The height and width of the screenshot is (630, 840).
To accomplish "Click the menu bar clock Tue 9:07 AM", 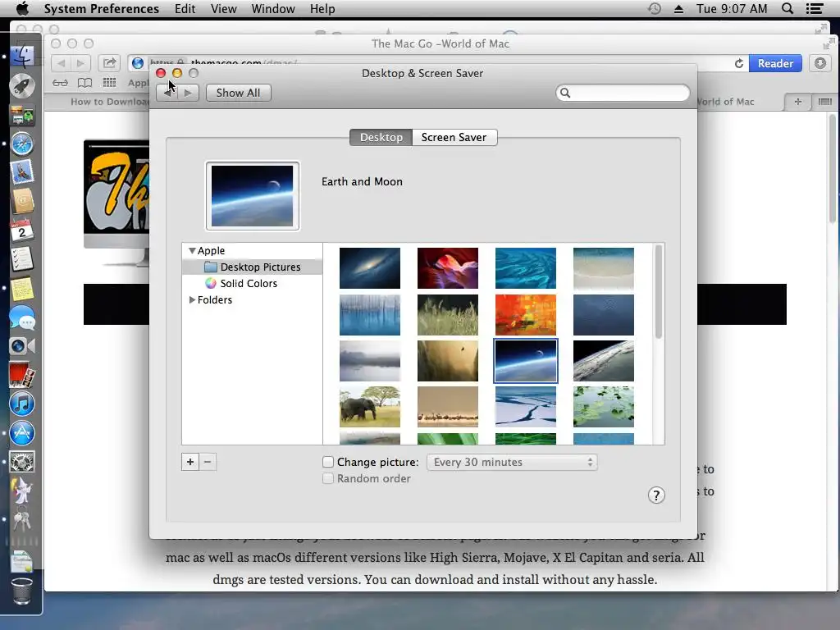I will [x=732, y=8].
